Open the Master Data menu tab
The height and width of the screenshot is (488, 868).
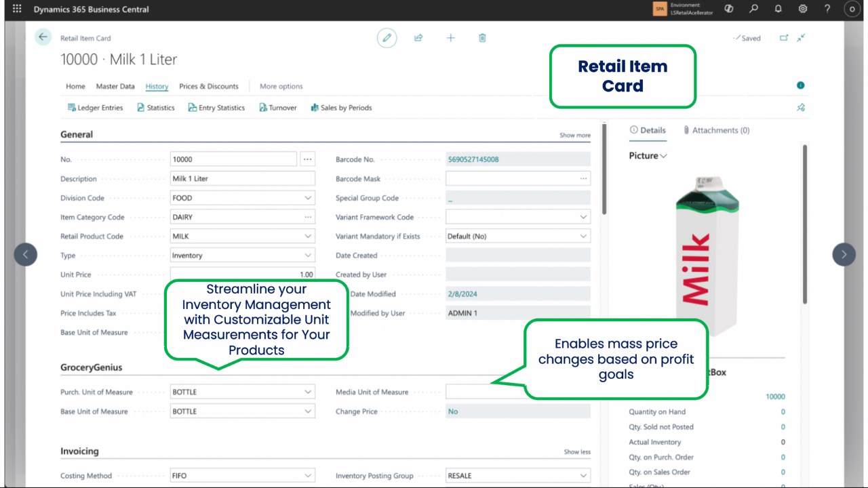(x=115, y=86)
